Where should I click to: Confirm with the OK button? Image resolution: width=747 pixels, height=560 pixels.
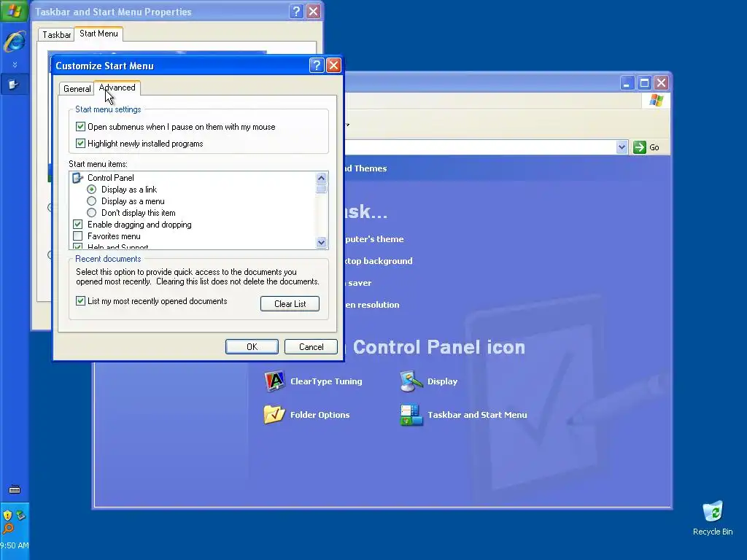pos(252,346)
